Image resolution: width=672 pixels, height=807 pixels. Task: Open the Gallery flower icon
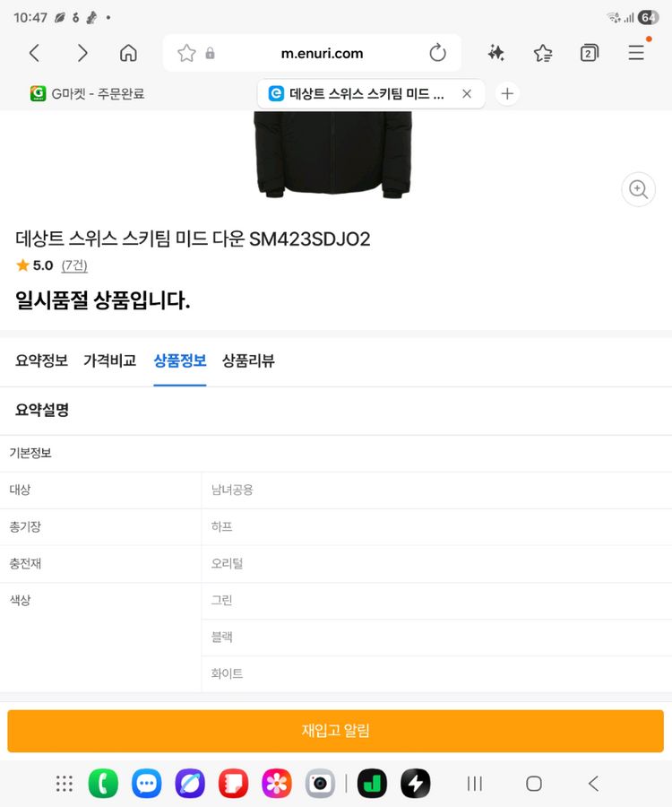click(x=276, y=783)
